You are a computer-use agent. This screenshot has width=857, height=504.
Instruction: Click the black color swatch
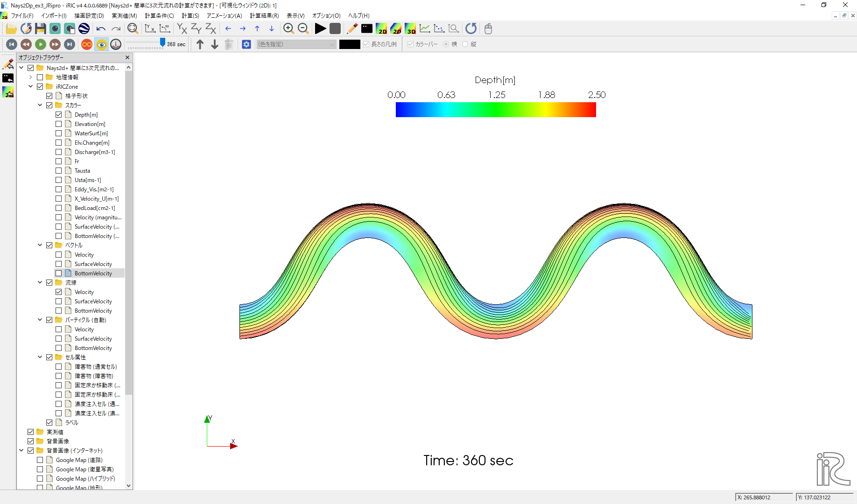coord(350,44)
